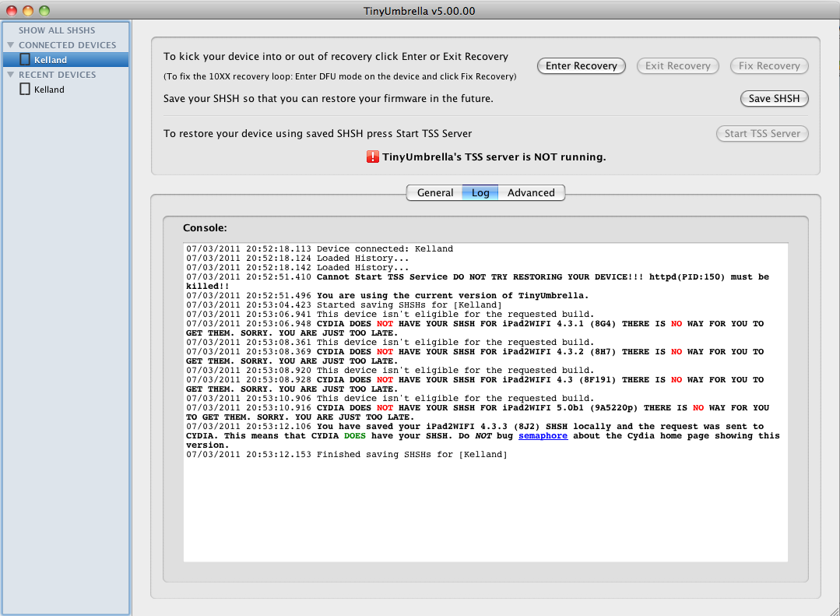Click the 'current version of TinyUmbrella' log line
This screenshot has height=616, width=840.
point(388,295)
